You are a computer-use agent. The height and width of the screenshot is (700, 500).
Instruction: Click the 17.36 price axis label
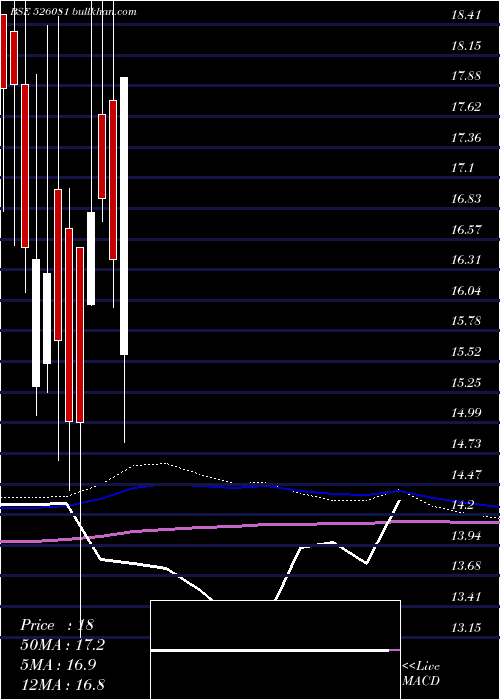466,138
